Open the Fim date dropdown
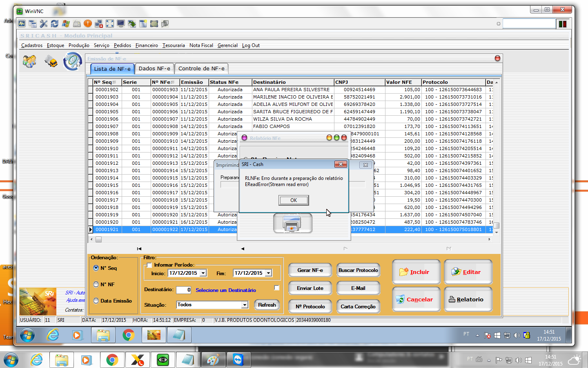 point(268,273)
